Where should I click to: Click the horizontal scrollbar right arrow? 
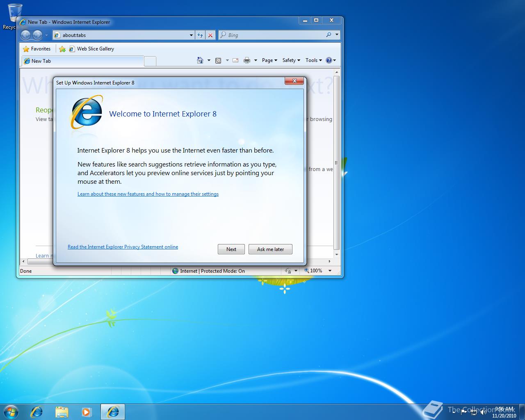(330, 261)
